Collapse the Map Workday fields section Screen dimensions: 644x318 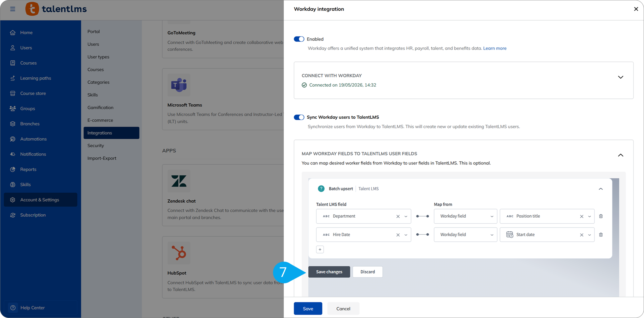click(x=621, y=155)
